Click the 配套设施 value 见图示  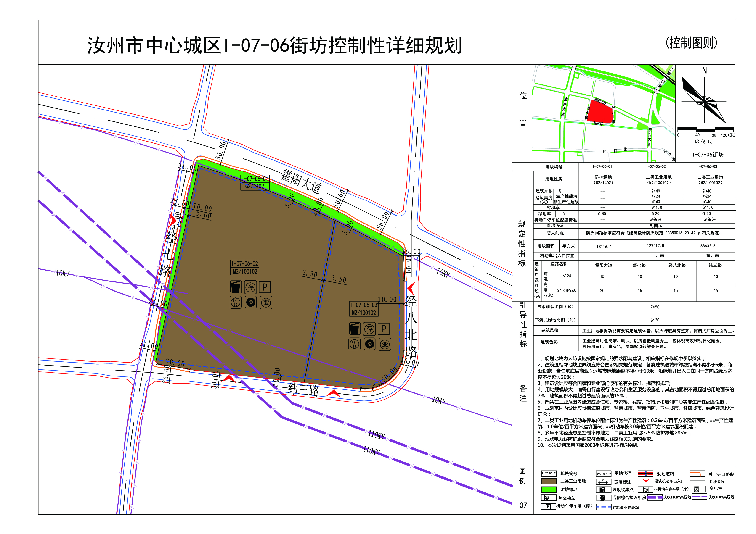click(656, 226)
